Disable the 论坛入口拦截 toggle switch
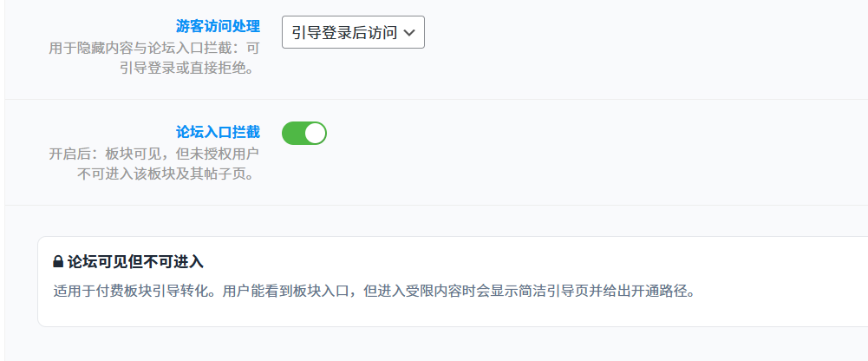 click(x=304, y=133)
